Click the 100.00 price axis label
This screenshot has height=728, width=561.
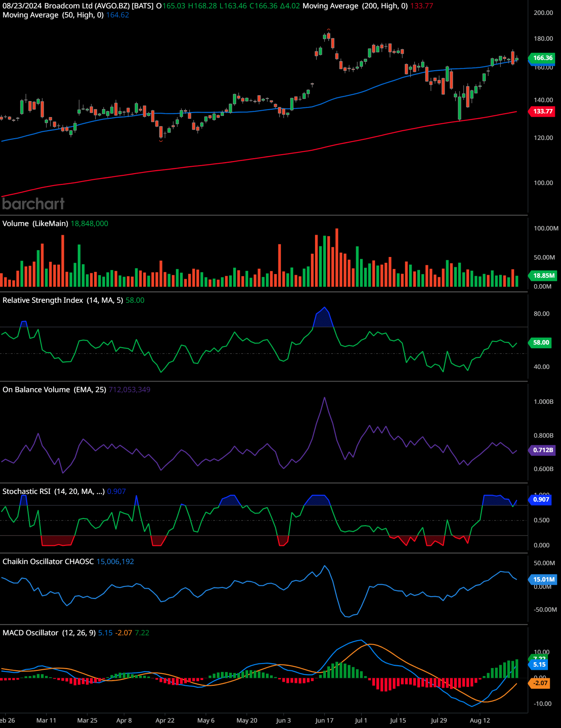(543, 183)
